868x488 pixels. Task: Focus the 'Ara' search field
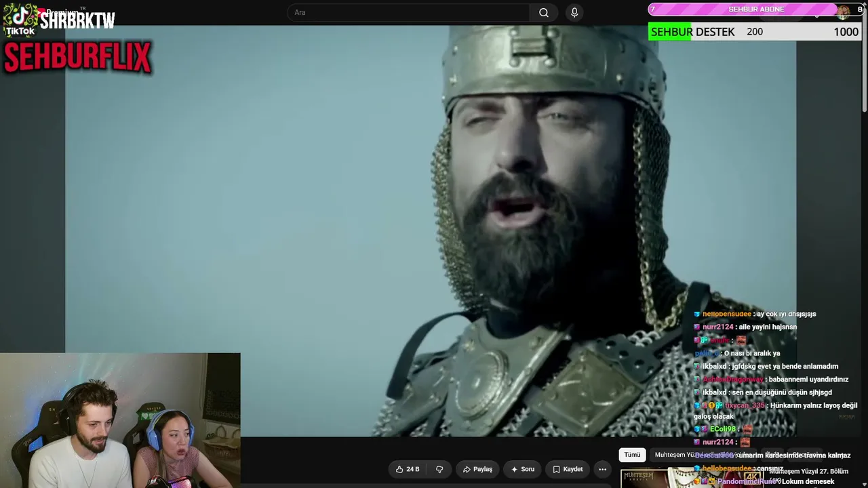(408, 13)
